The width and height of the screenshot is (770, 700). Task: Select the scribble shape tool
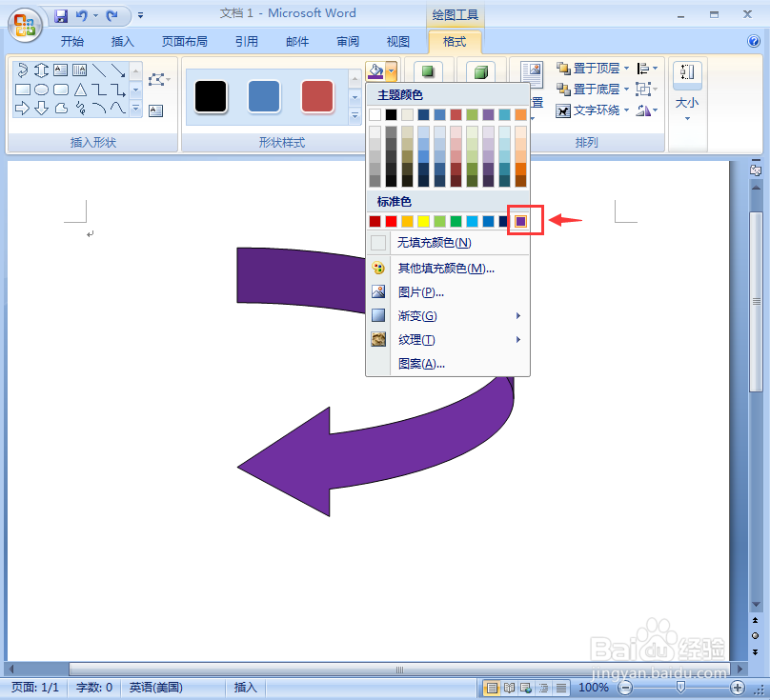click(81, 108)
